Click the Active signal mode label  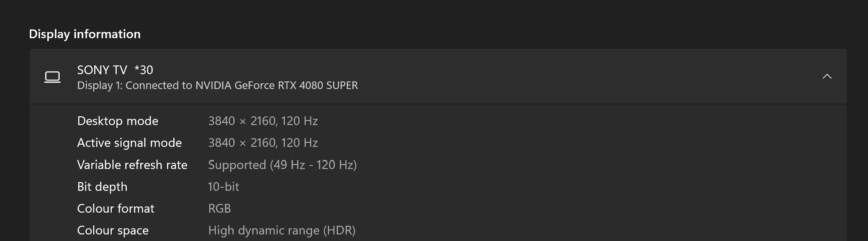pos(129,143)
